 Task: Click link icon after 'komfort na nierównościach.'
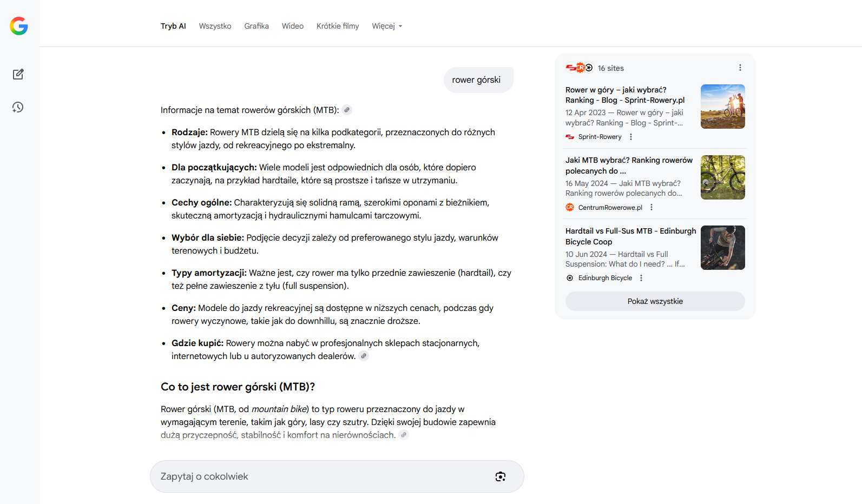pos(403,435)
